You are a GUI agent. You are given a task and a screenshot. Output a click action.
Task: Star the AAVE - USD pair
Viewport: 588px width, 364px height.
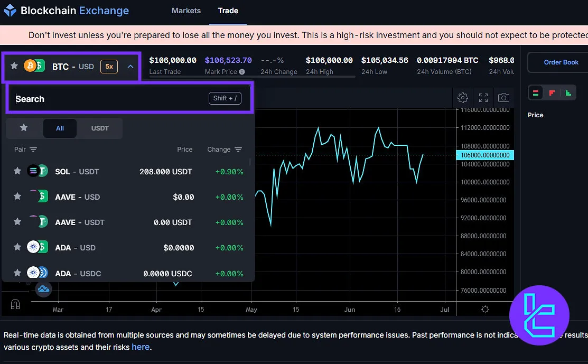click(17, 197)
